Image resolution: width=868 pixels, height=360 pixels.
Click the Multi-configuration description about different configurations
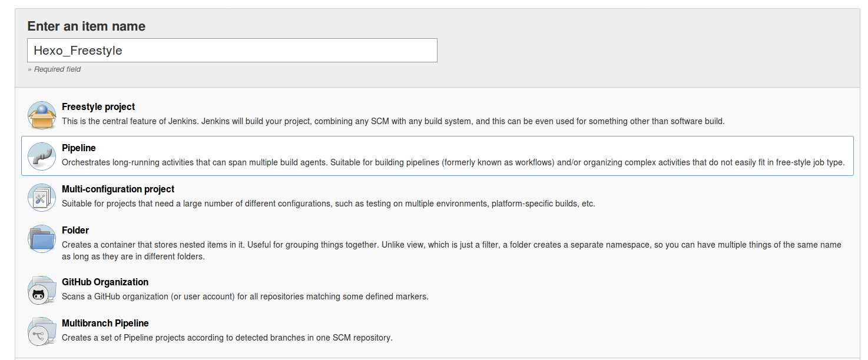pyautogui.click(x=328, y=204)
